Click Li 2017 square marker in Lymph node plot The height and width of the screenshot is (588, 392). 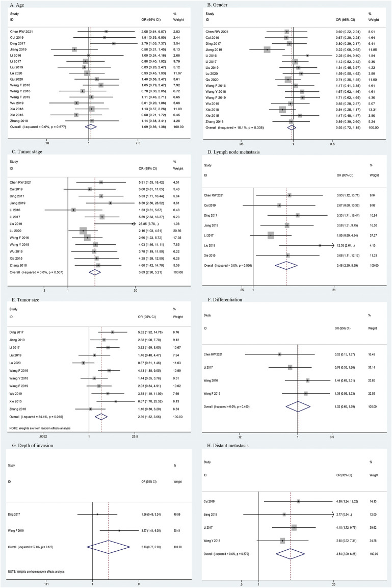271,236
